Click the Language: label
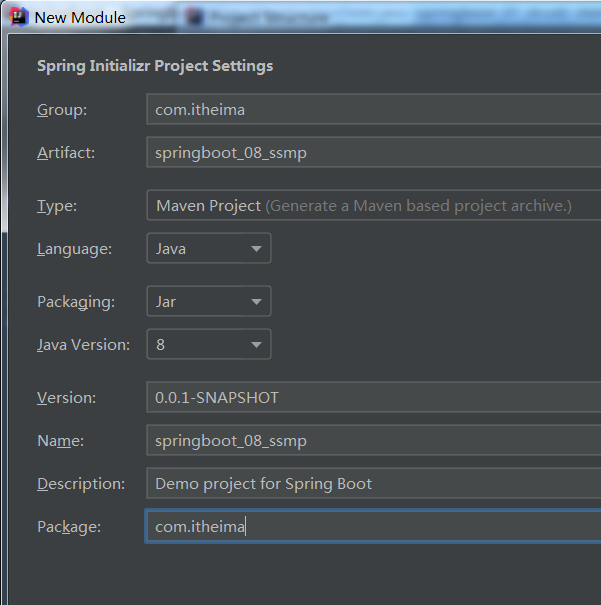The height and width of the screenshot is (605, 601). tap(74, 249)
